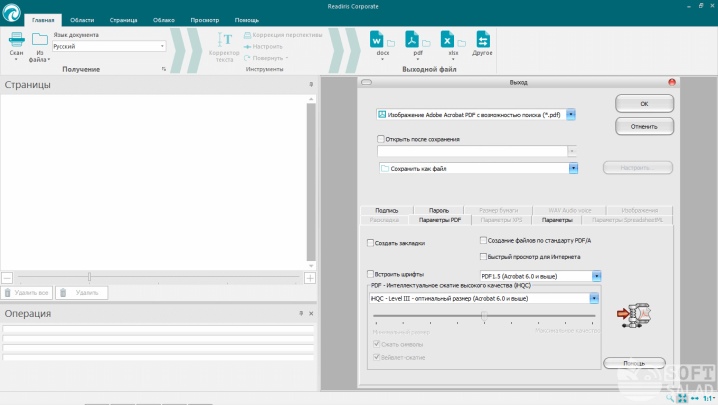Viewport: 718px width, 405px height.
Task: Toggle Сжать символы checkbox
Action: point(377,344)
